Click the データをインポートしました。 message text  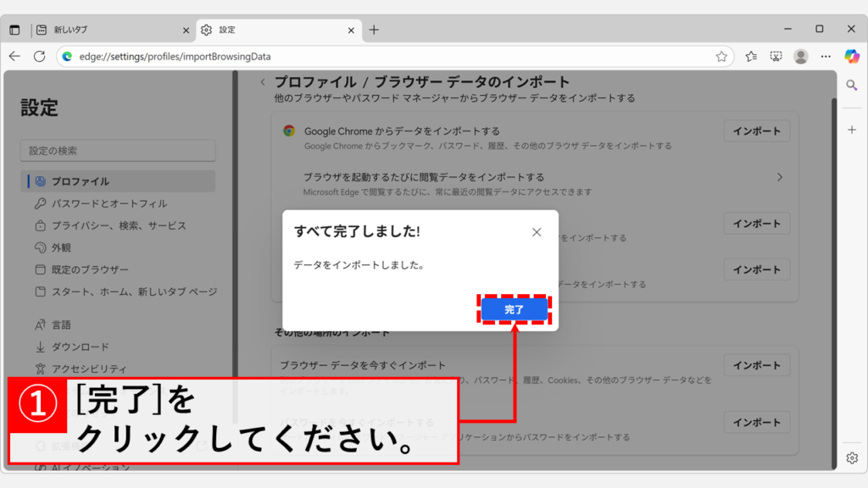click(x=360, y=265)
